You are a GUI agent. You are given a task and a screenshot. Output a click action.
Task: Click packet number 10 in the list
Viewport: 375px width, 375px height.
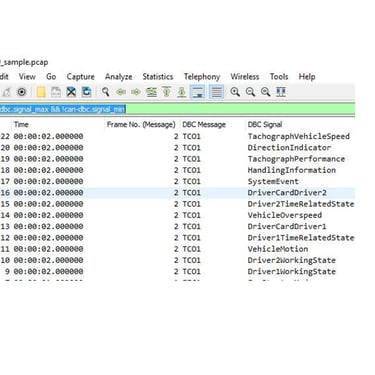[x=5, y=260]
